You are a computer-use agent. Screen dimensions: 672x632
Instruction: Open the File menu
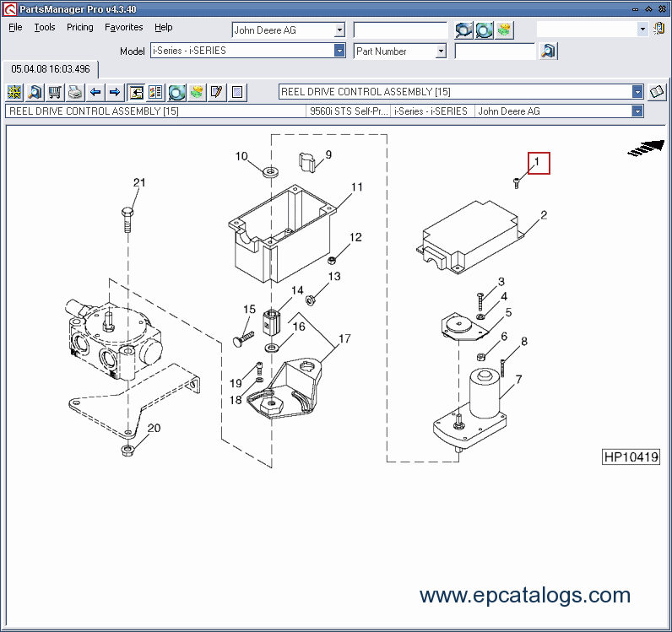point(15,27)
